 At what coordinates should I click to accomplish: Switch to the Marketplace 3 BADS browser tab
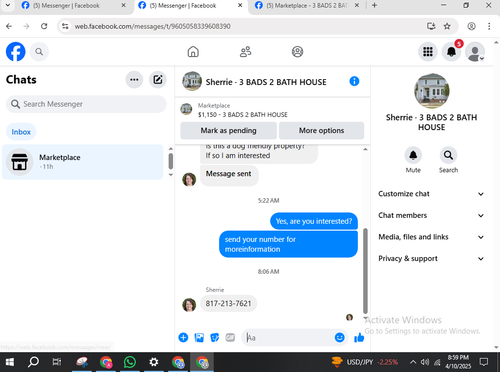(x=307, y=6)
